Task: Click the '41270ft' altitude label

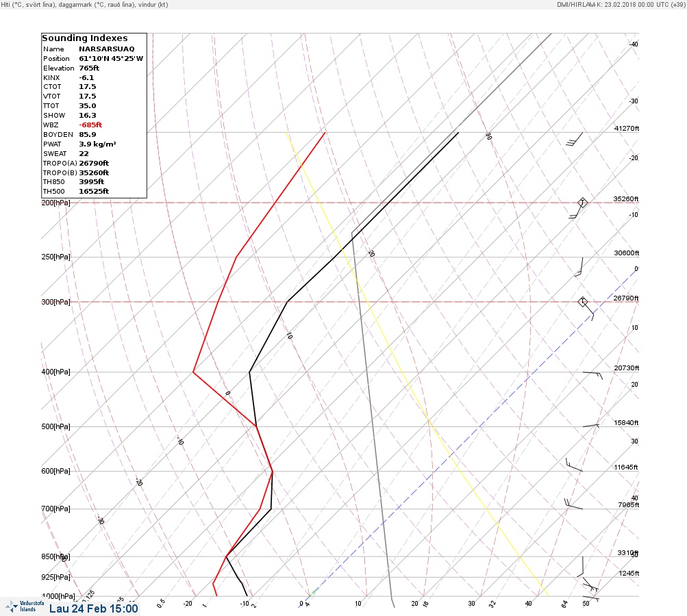Action: pos(627,128)
